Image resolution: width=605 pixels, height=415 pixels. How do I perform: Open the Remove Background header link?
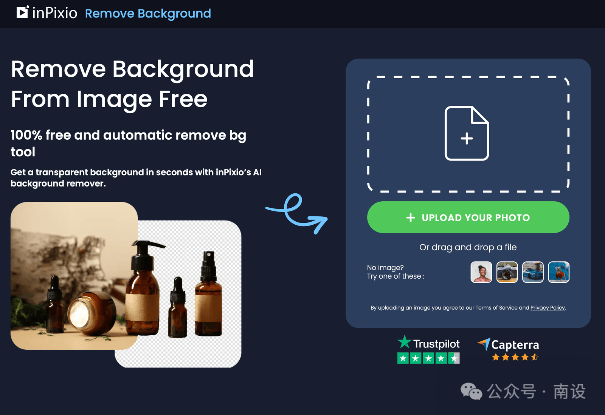148,13
